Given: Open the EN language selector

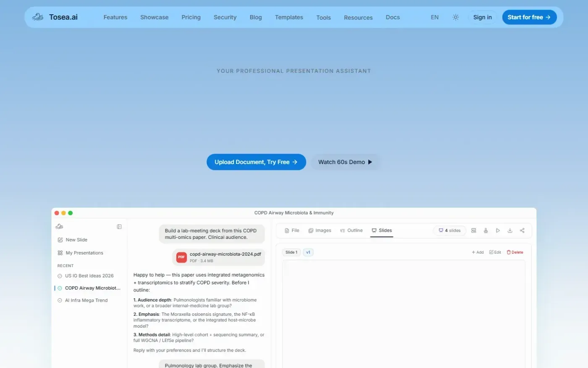Looking at the screenshot, I should coord(435,17).
